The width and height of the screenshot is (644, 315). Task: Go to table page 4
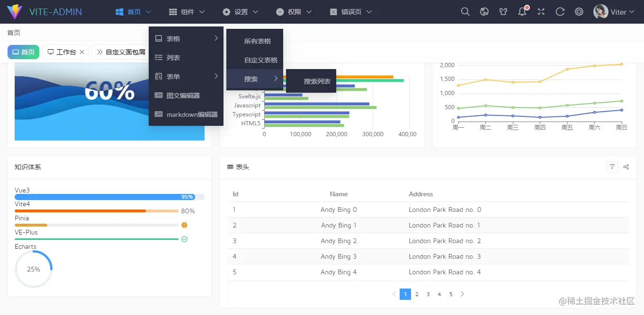[x=439, y=294]
